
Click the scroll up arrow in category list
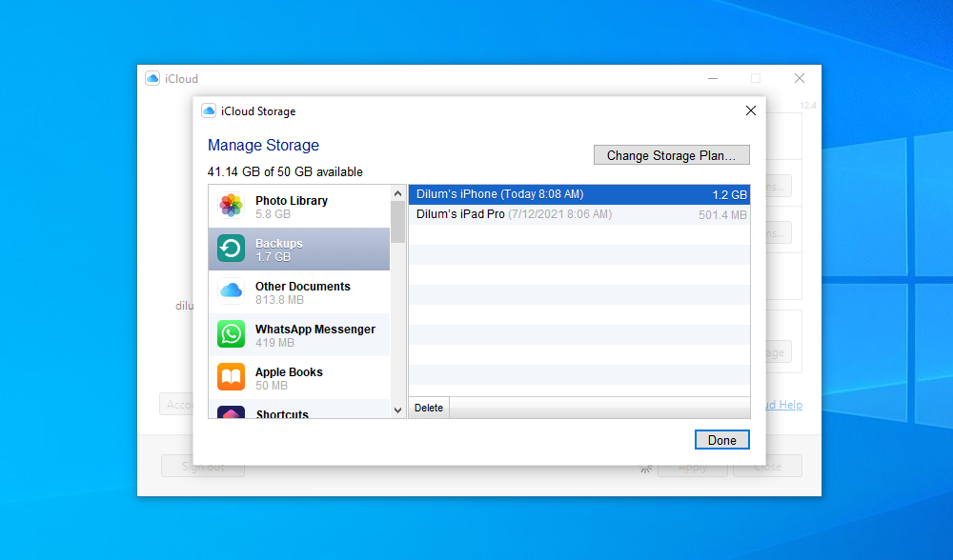[398, 193]
